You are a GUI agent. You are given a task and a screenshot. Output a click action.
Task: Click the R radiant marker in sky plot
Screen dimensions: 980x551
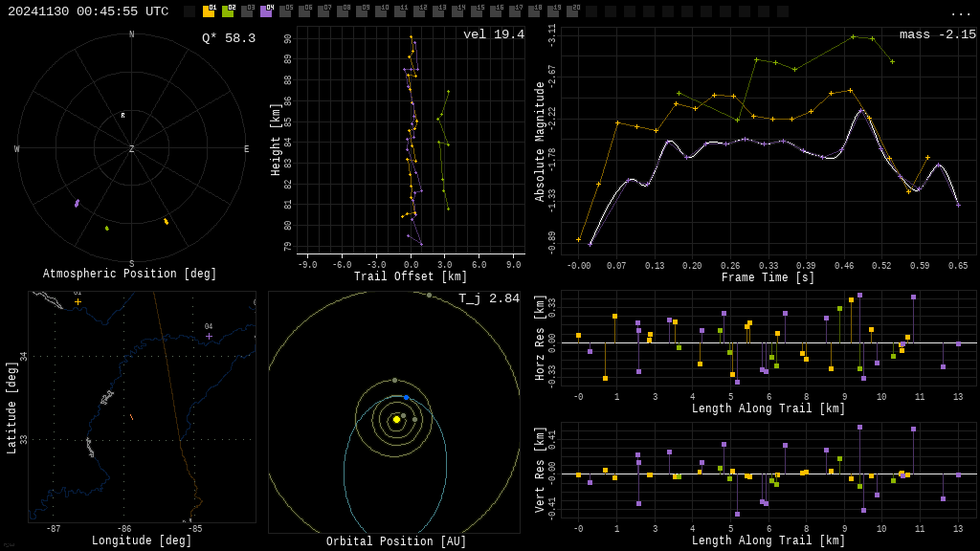click(x=123, y=116)
